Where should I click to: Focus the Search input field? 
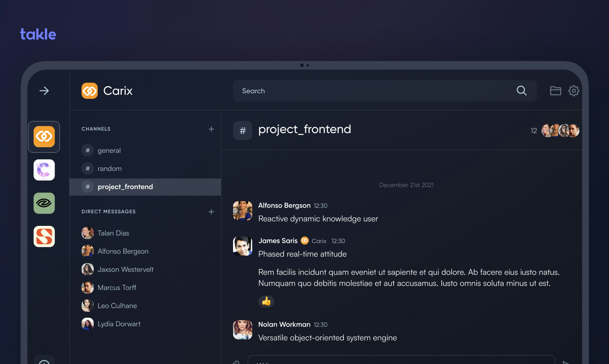click(x=385, y=91)
